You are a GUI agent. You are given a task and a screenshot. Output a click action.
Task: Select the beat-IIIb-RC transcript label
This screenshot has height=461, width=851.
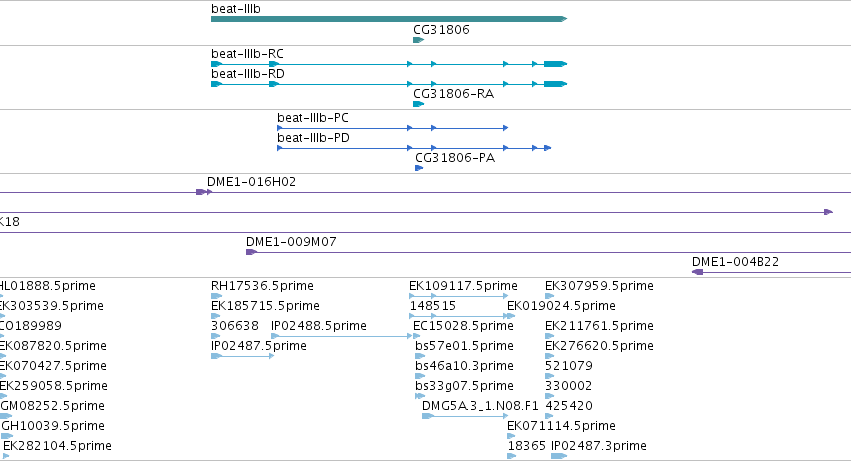(247, 54)
